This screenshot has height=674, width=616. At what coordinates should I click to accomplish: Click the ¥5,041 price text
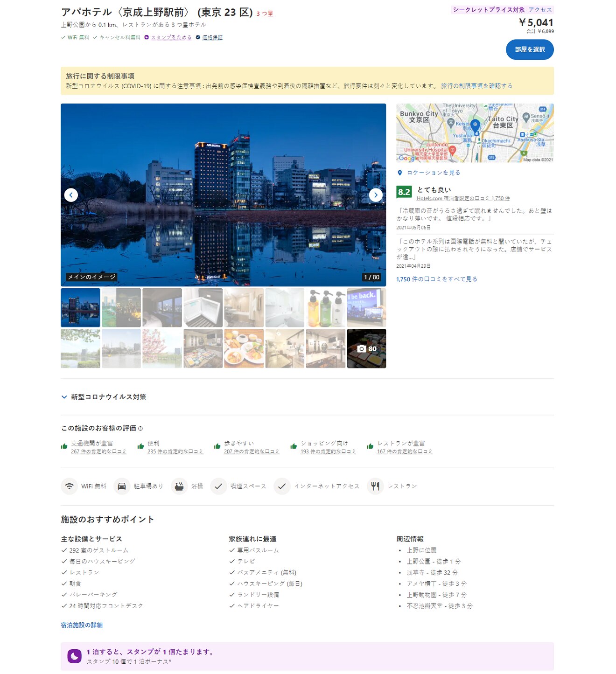[x=536, y=22]
